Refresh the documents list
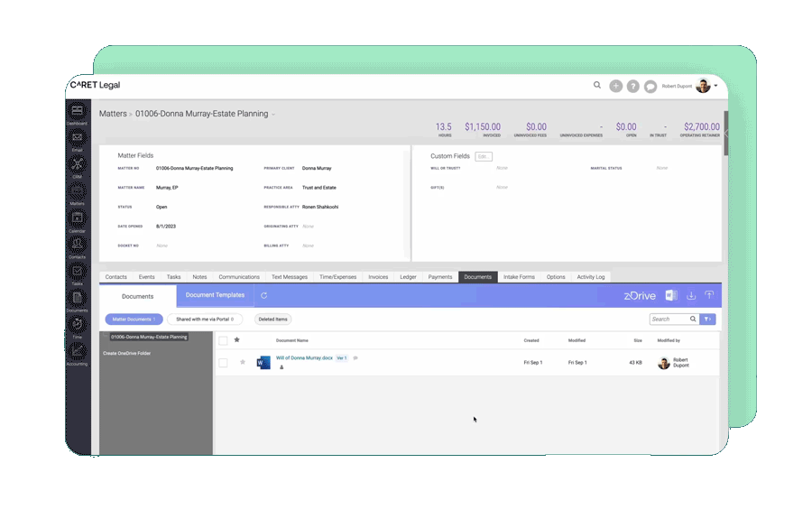Screen dimensions: 812x510 (x=264, y=295)
